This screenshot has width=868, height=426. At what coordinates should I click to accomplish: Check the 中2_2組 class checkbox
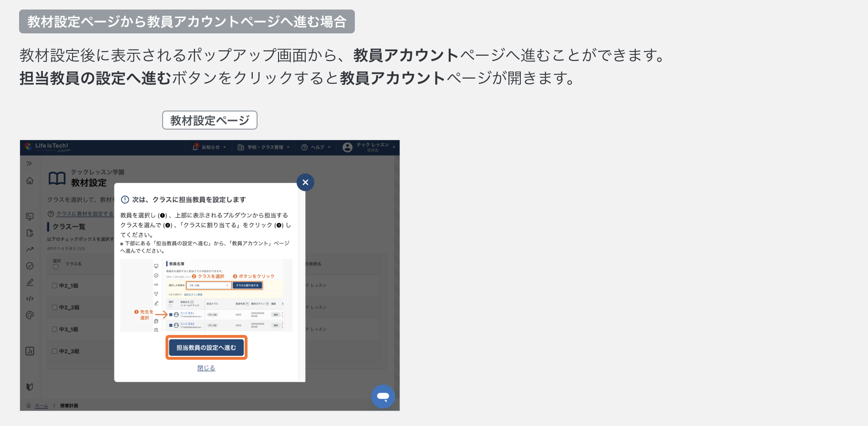(54, 307)
